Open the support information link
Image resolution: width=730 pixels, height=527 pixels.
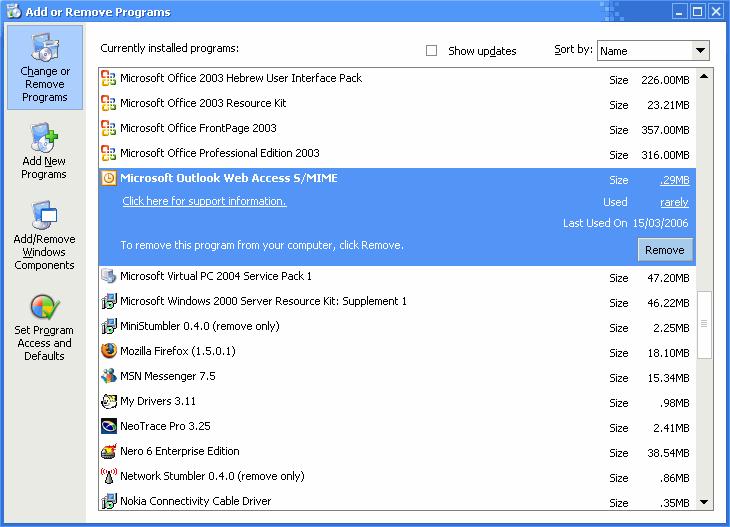(x=204, y=201)
